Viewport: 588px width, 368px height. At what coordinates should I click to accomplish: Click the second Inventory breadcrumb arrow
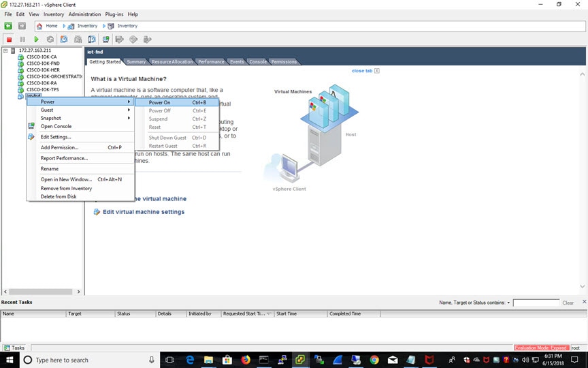(x=104, y=26)
